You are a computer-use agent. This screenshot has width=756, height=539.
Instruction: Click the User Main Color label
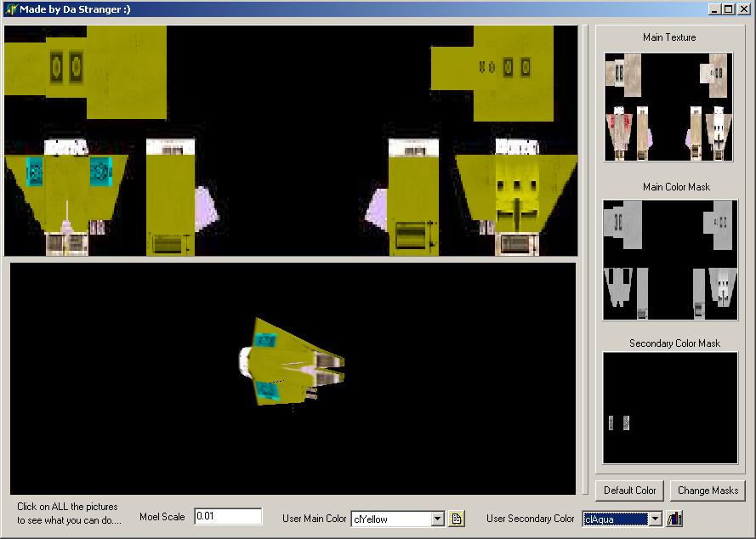pyautogui.click(x=315, y=519)
